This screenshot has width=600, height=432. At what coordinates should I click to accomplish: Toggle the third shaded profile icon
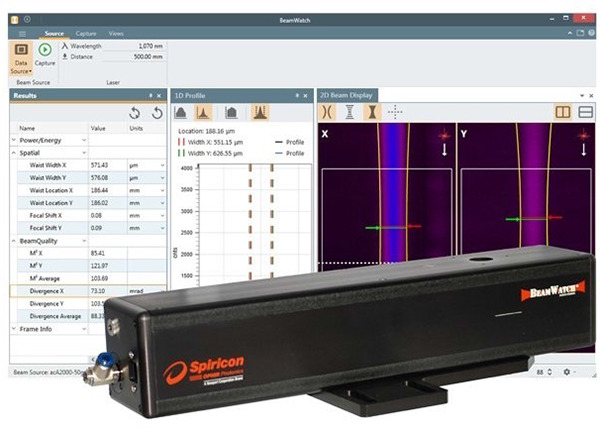(x=231, y=112)
